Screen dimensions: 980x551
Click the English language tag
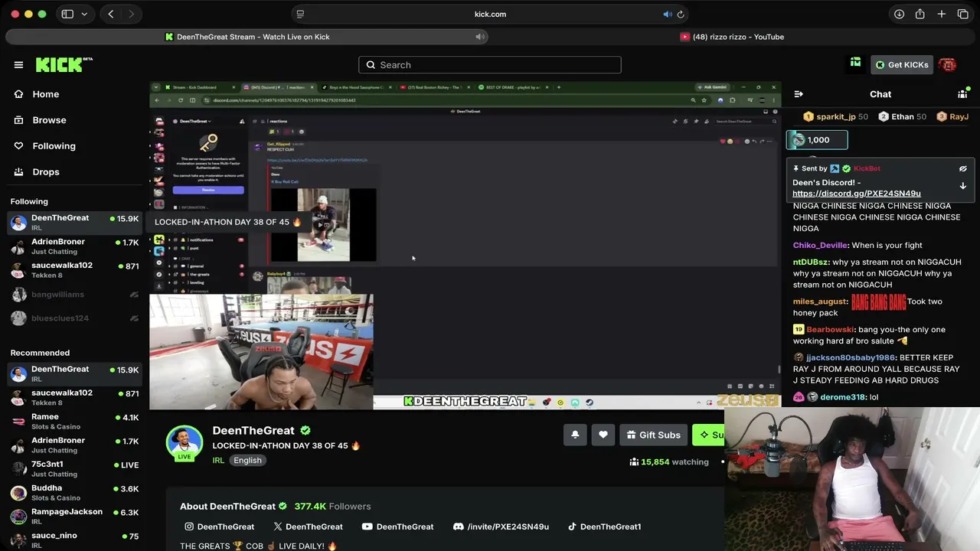(247, 460)
